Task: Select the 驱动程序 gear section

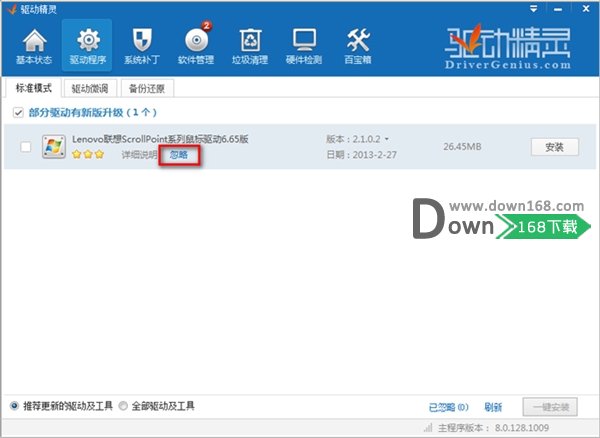Action: [x=87, y=46]
